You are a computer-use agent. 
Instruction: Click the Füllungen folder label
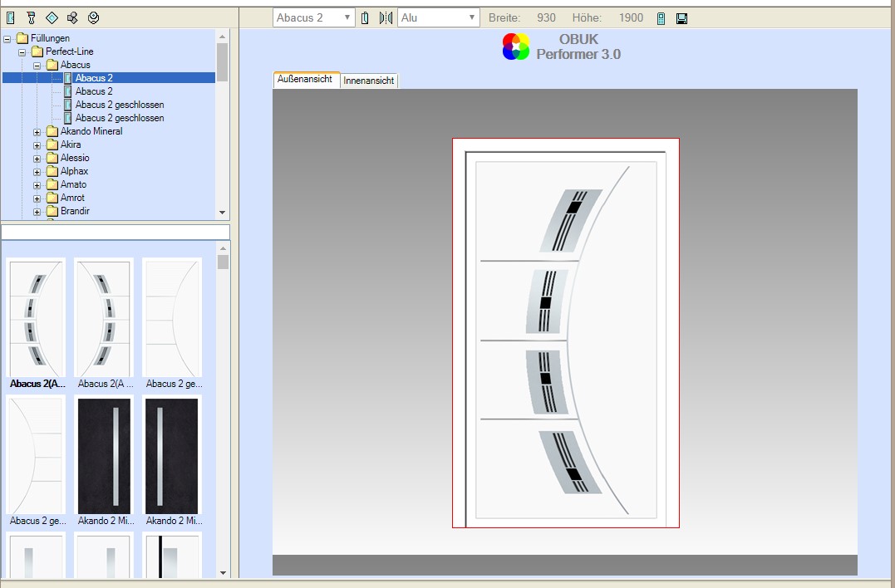[50, 38]
